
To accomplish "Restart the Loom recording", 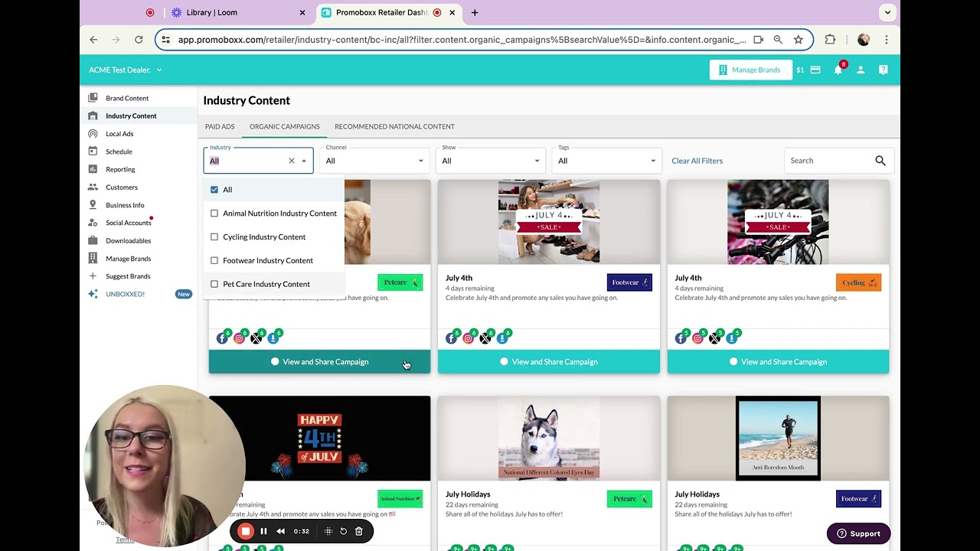I will coord(343,531).
